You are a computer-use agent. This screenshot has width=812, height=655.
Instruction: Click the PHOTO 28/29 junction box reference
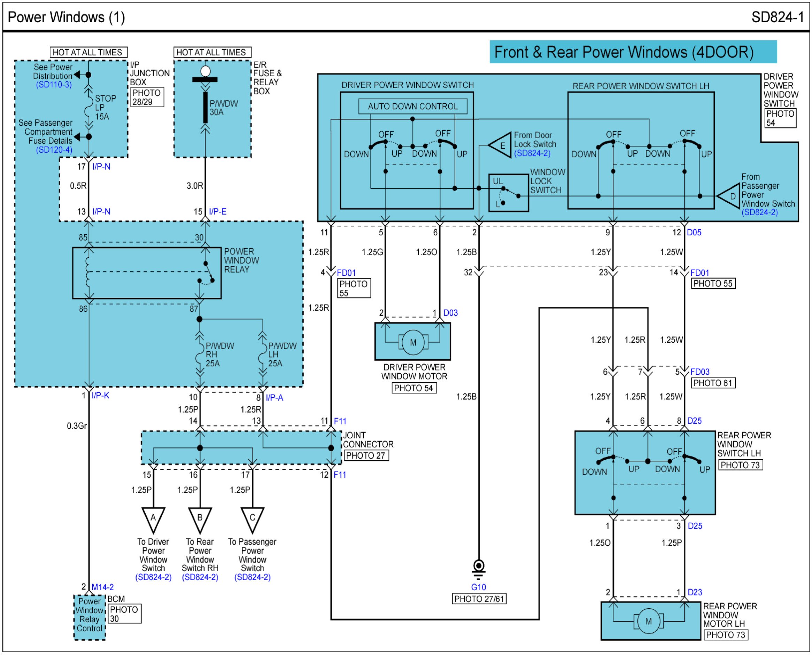[x=147, y=98]
